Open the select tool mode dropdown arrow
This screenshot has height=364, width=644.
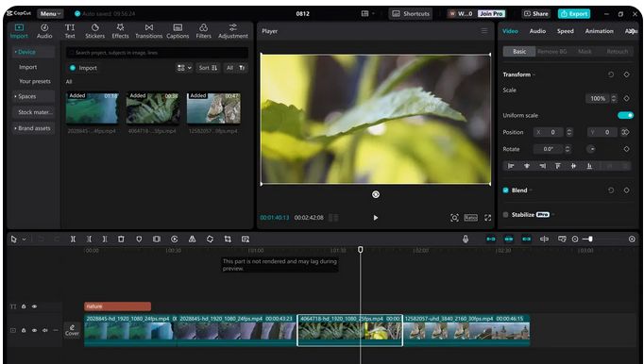[x=25, y=240]
